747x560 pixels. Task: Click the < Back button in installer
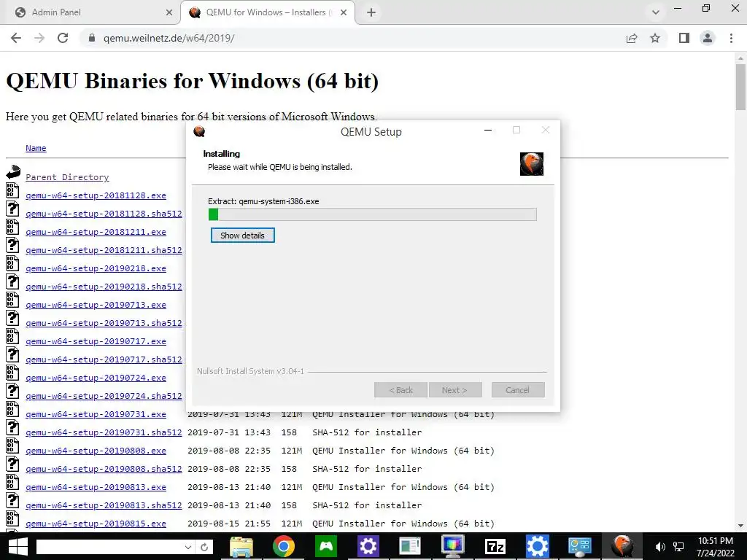pyautogui.click(x=400, y=390)
